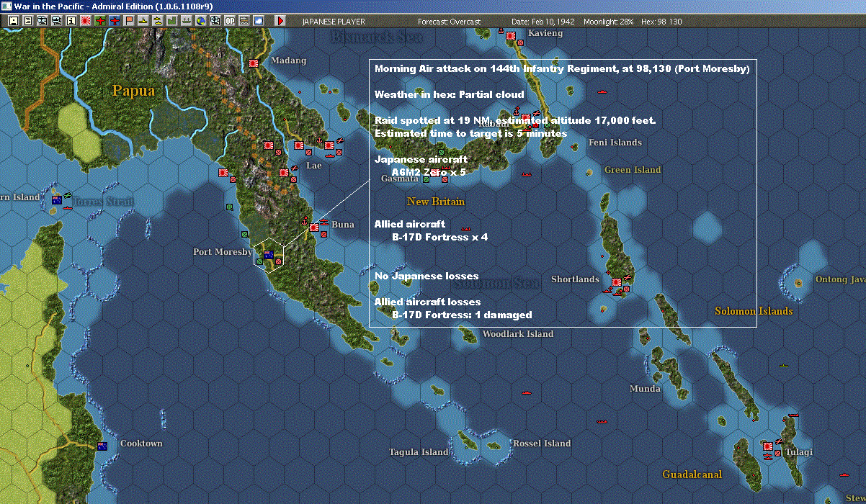Click the 'Hex: 98 130' status text
The image size is (866, 504).
point(661,22)
